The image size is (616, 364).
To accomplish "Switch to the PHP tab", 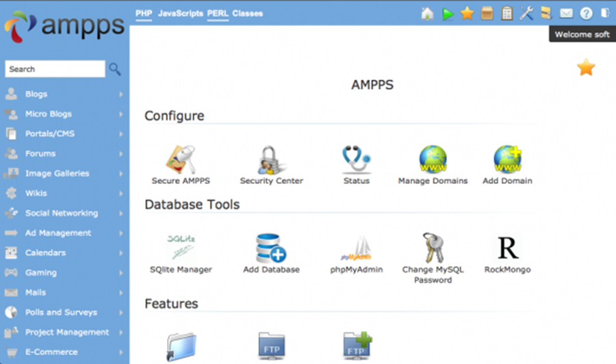I will (x=144, y=14).
